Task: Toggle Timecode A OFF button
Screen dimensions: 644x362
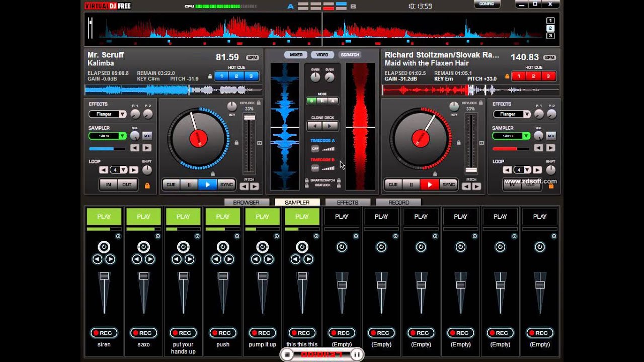Action: click(x=315, y=149)
